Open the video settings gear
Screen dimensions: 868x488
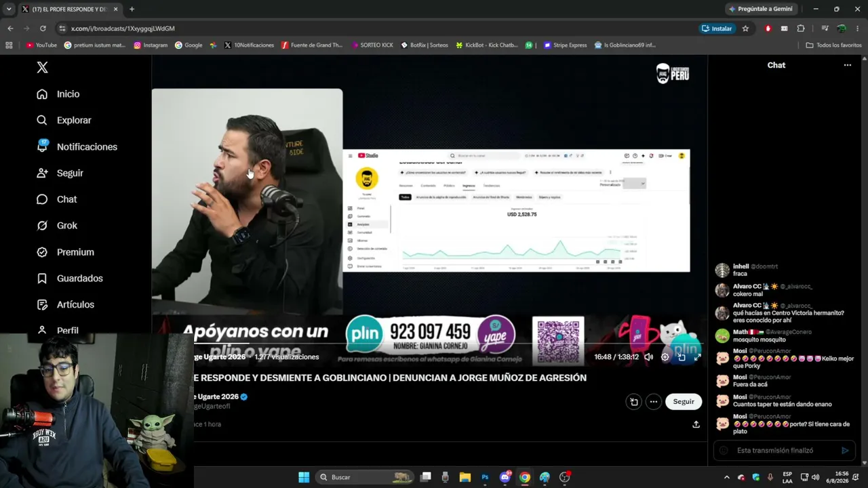(x=665, y=357)
